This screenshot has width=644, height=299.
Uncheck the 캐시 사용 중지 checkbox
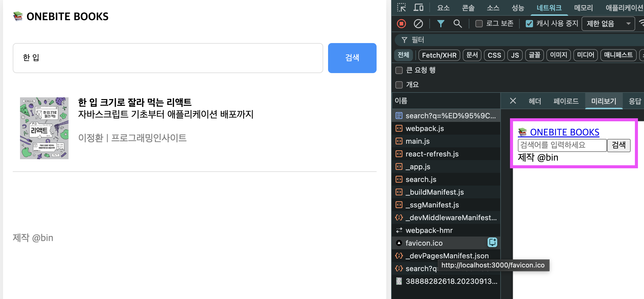pos(529,24)
